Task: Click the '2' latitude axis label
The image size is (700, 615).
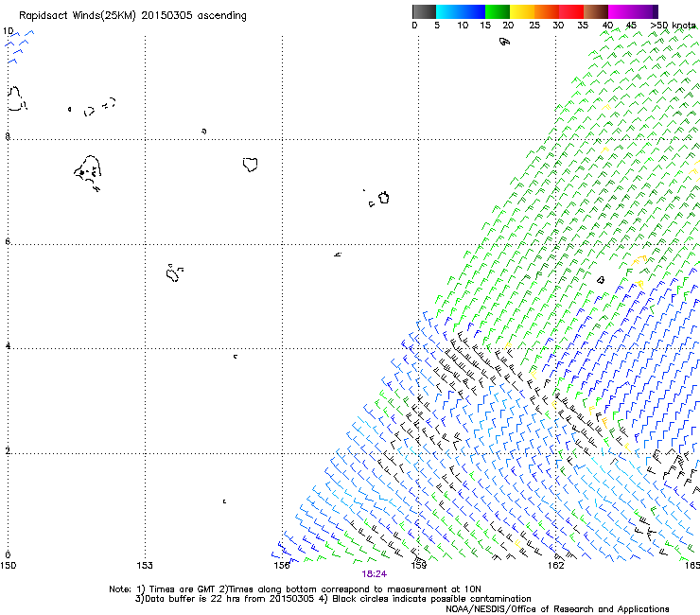Action: (8, 450)
